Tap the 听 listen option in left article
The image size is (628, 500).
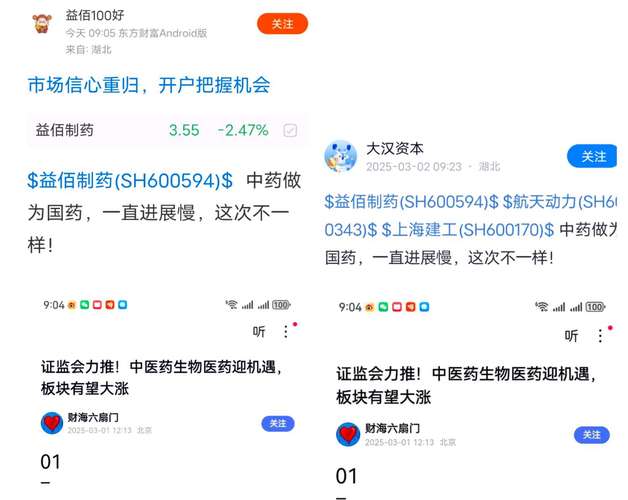tap(259, 331)
